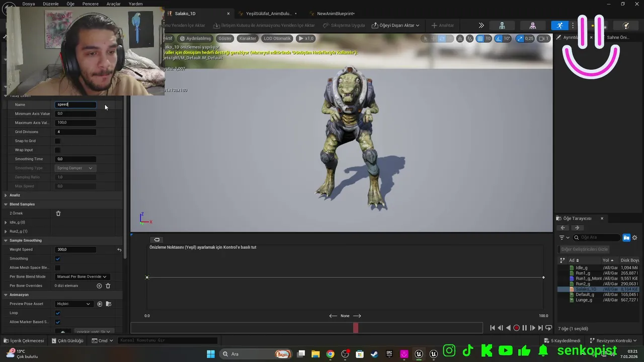Image resolution: width=644 pixels, height=362 pixels.
Task: Click the red record button
Action: point(516,328)
